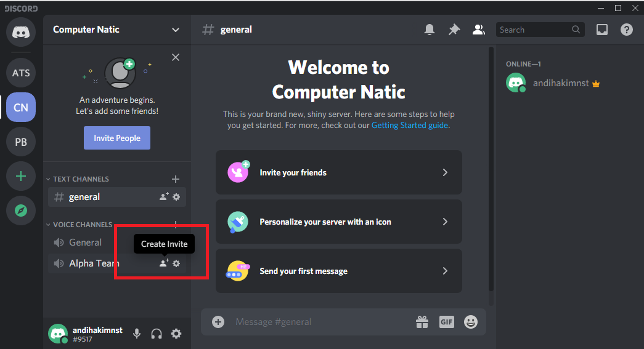Select the general text channel
The image size is (644, 349).
tap(117, 197)
